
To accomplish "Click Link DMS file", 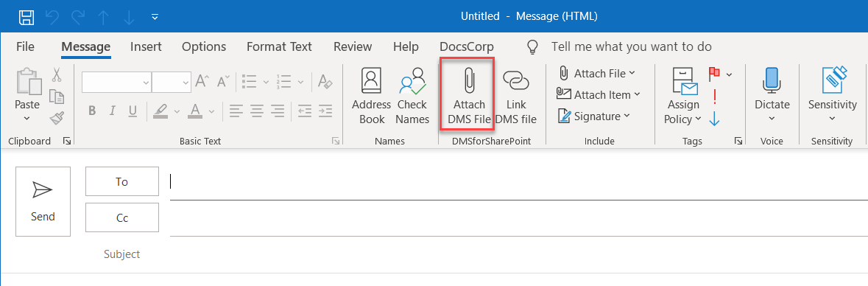I will [x=516, y=97].
